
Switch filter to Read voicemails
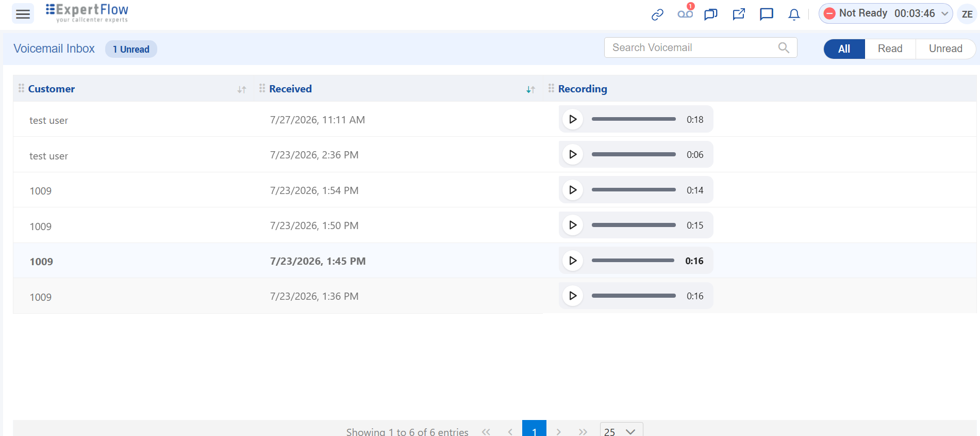(x=890, y=49)
